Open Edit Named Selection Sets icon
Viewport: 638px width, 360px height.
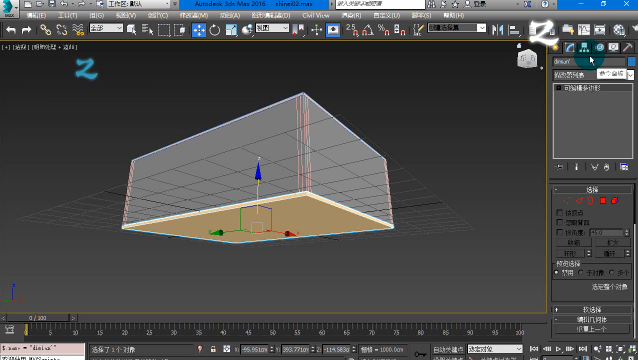tap(418, 30)
